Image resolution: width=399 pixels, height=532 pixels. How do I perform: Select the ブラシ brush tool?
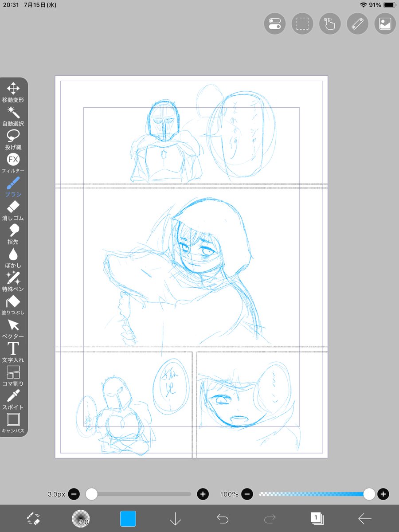pos(13,187)
